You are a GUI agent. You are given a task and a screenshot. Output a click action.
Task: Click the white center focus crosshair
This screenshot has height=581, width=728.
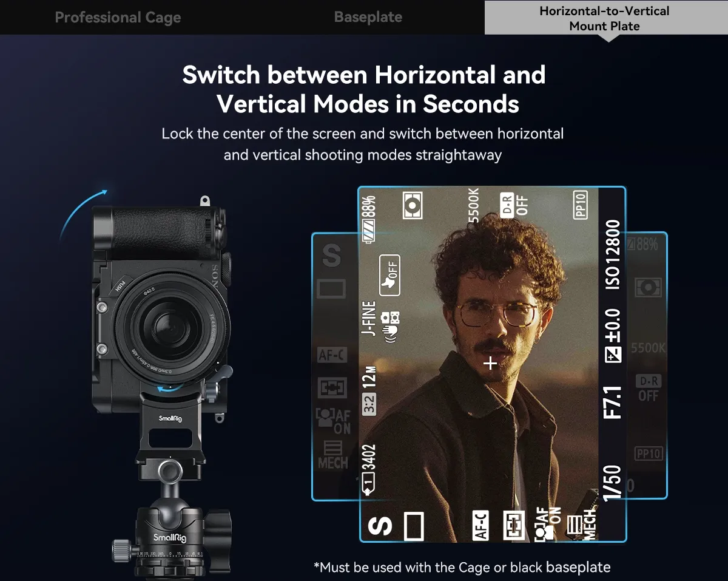491,363
